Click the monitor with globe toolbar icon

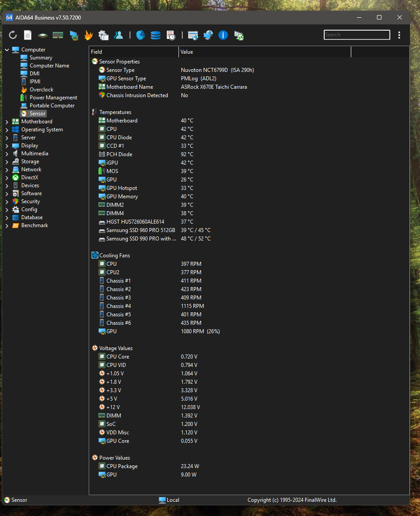coord(208,35)
